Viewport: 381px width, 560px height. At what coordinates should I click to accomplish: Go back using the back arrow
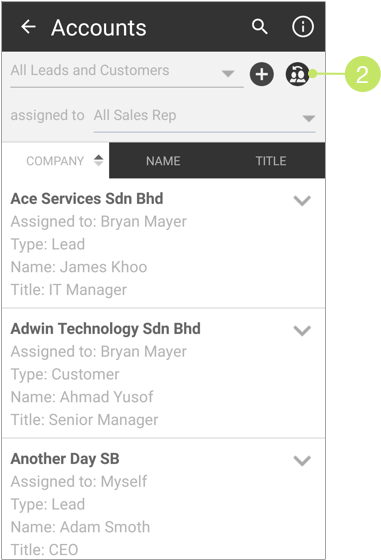(x=28, y=27)
